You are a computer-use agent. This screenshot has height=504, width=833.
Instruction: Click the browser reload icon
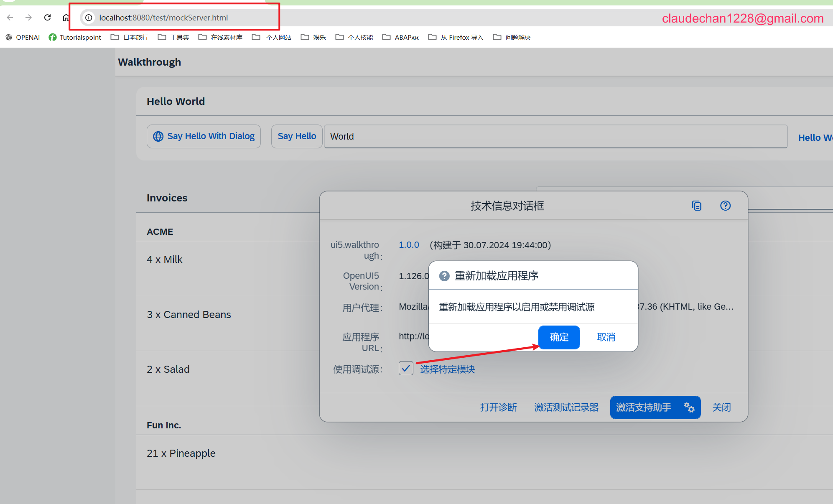click(47, 18)
